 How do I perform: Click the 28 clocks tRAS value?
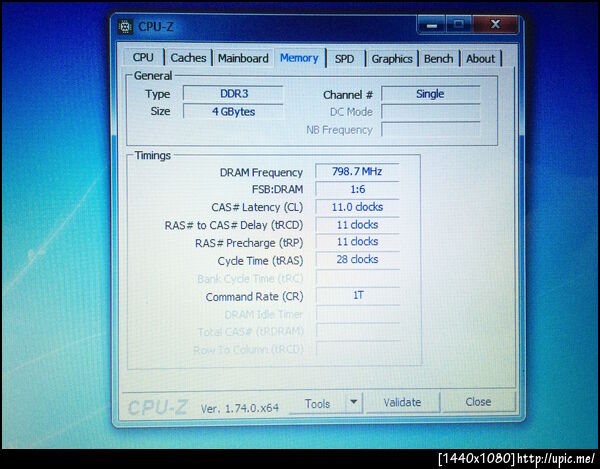pyautogui.click(x=357, y=259)
